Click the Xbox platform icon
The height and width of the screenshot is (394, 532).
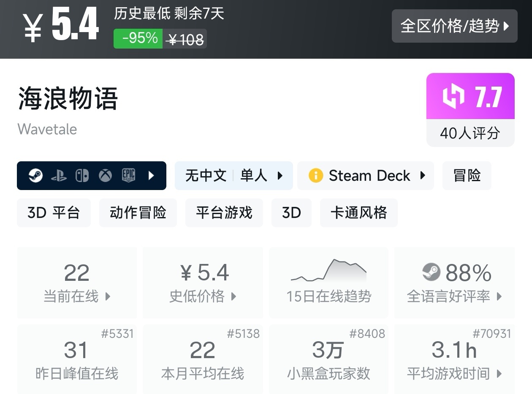(105, 176)
